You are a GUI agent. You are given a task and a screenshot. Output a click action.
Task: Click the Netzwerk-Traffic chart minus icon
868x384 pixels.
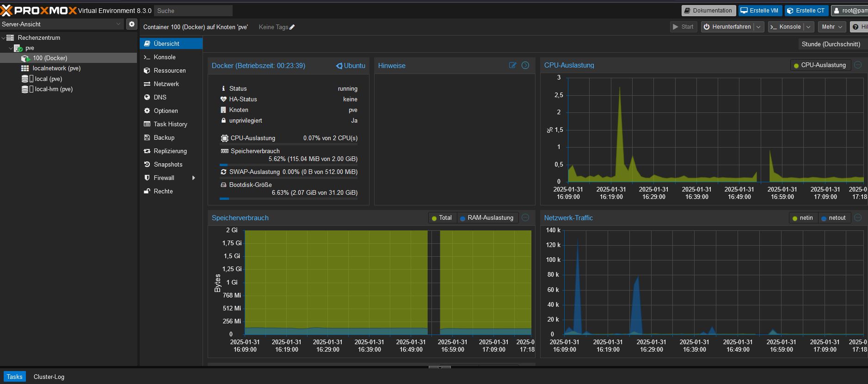pos(858,217)
